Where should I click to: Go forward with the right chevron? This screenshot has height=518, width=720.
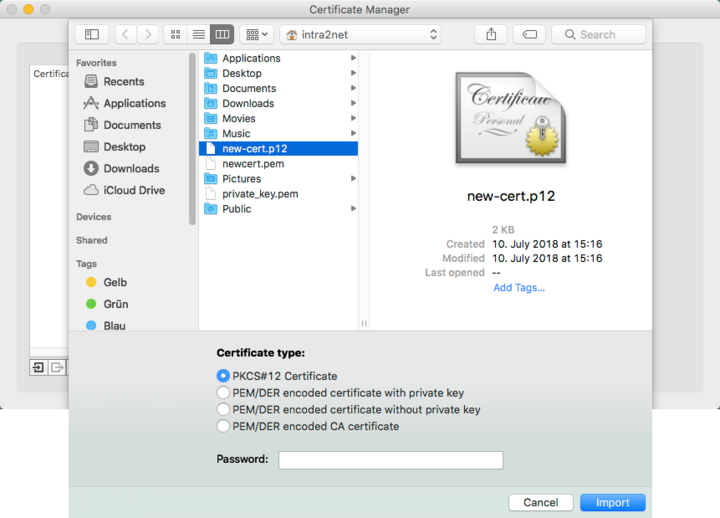click(148, 34)
